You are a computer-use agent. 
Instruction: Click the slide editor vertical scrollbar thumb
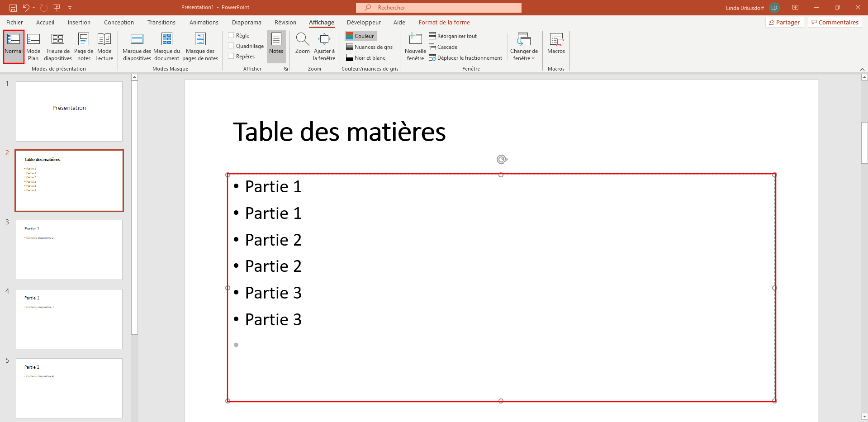(x=864, y=142)
